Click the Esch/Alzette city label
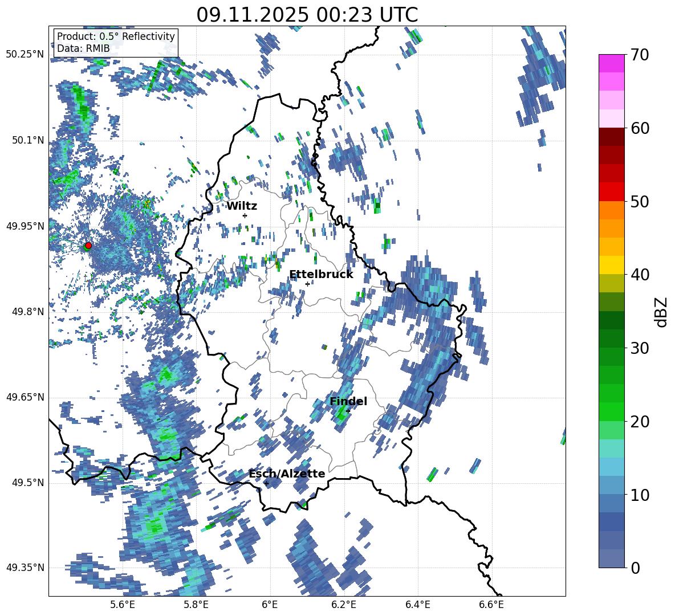675x616 pixels. point(287,474)
